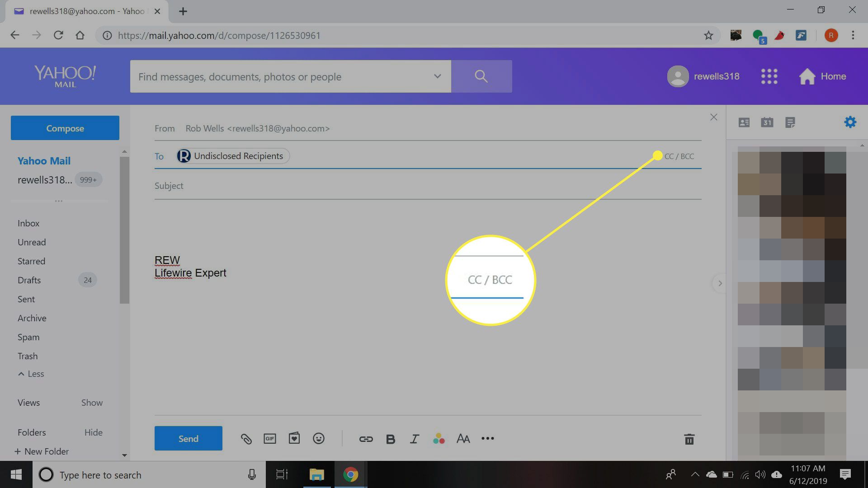868x488 pixels.
Task: Click the Emoji picker icon
Action: coord(319,439)
